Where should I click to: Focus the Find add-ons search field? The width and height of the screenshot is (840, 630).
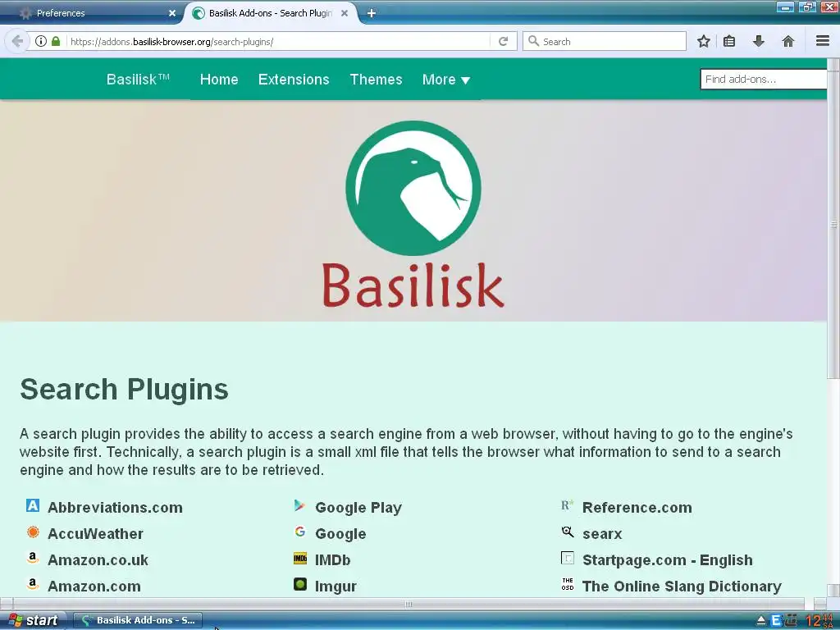764,80
